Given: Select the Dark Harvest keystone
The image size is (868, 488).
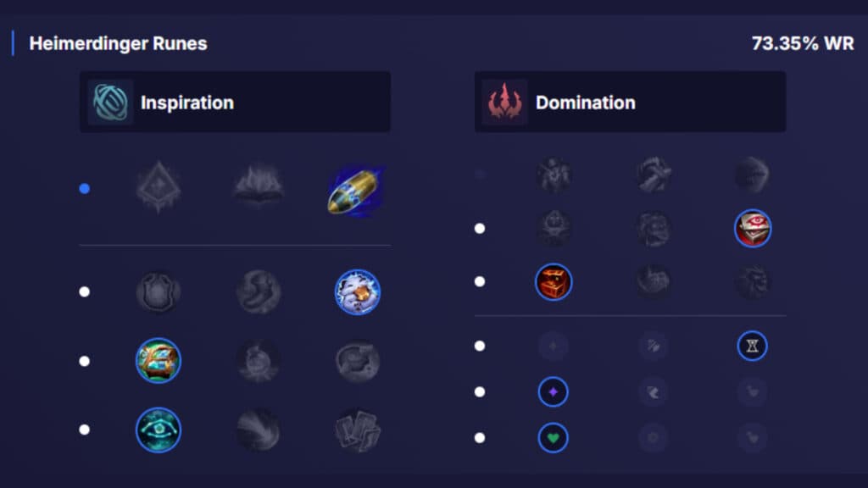Looking at the screenshot, I should 653,174.
